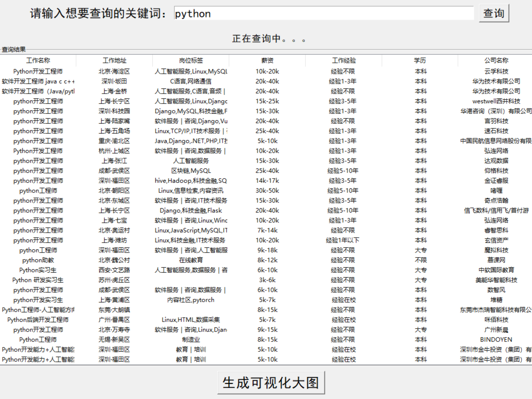Click the 北京·万寿寺 address cell
The width and height of the screenshot is (532, 399).
(114, 329)
